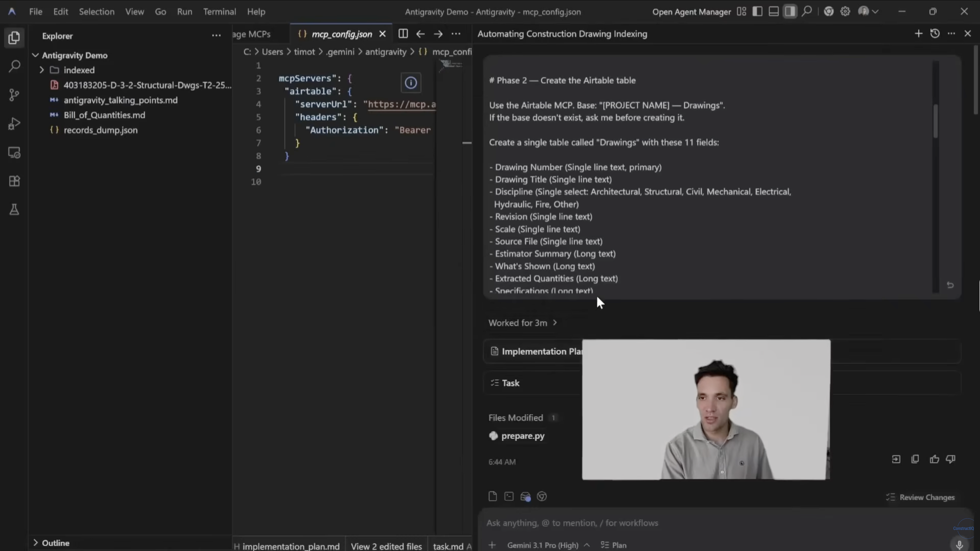This screenshot has width=980, height=551.
Task: Click the search magnifier in title bar
Action: (x=806, y=11)
